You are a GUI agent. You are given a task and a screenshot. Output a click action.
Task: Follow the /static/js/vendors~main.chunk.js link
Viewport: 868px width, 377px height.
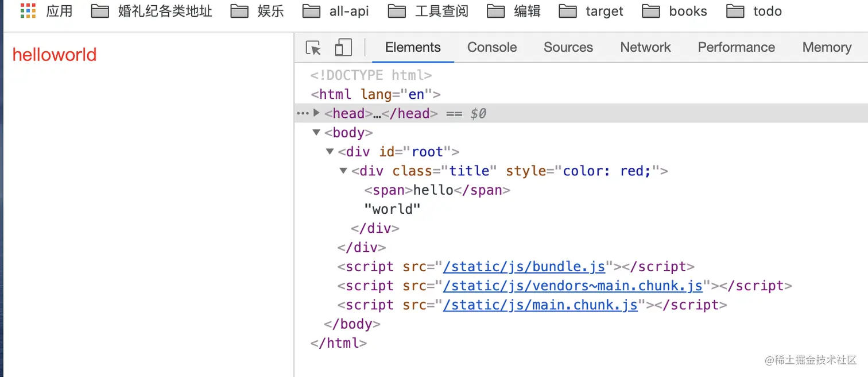pos(572,286)
